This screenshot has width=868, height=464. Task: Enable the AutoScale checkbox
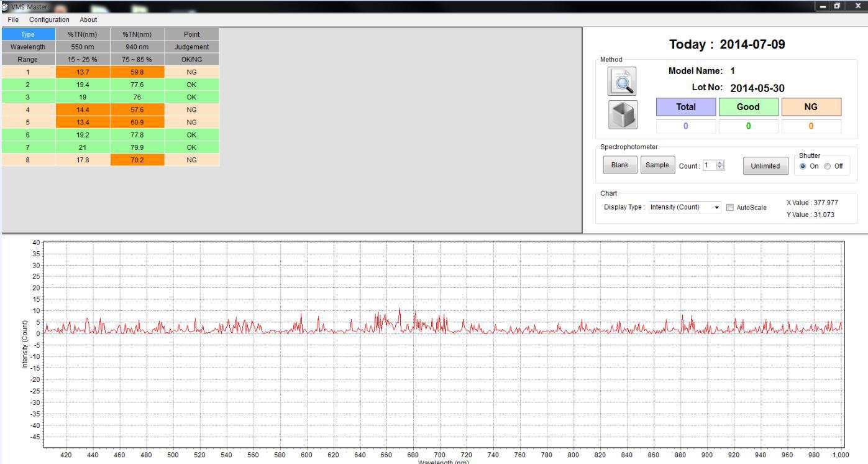pos(730,207)
